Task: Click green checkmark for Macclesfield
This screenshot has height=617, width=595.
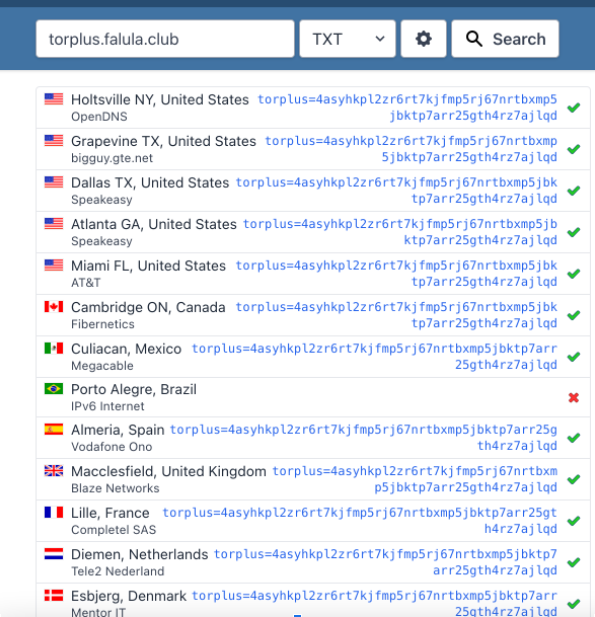Action: tap(573, 479)
